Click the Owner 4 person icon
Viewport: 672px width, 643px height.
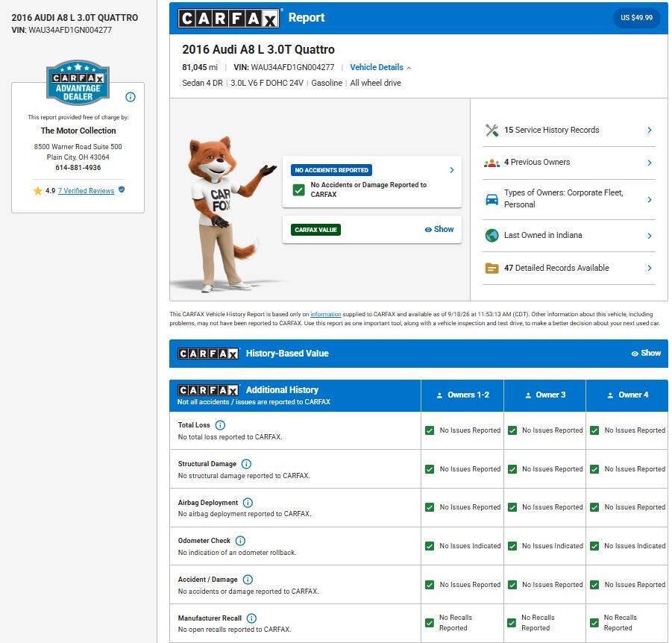tap(610, 395)
